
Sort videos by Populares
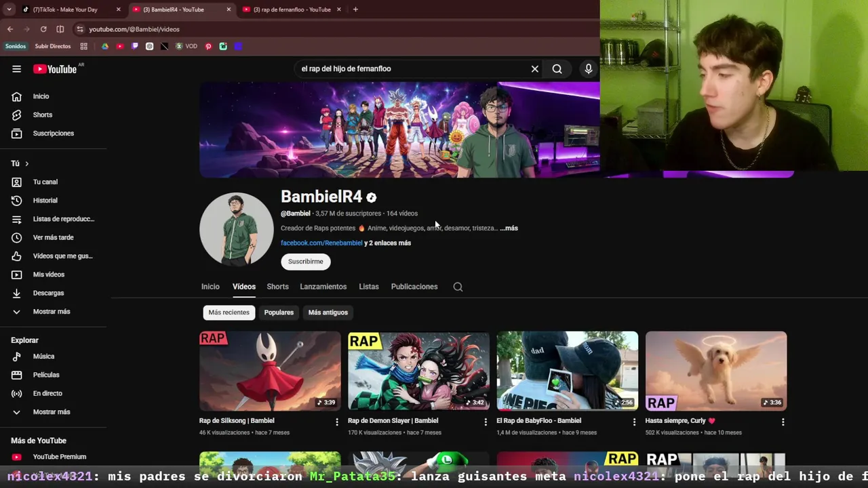click(x=279, y=312)
